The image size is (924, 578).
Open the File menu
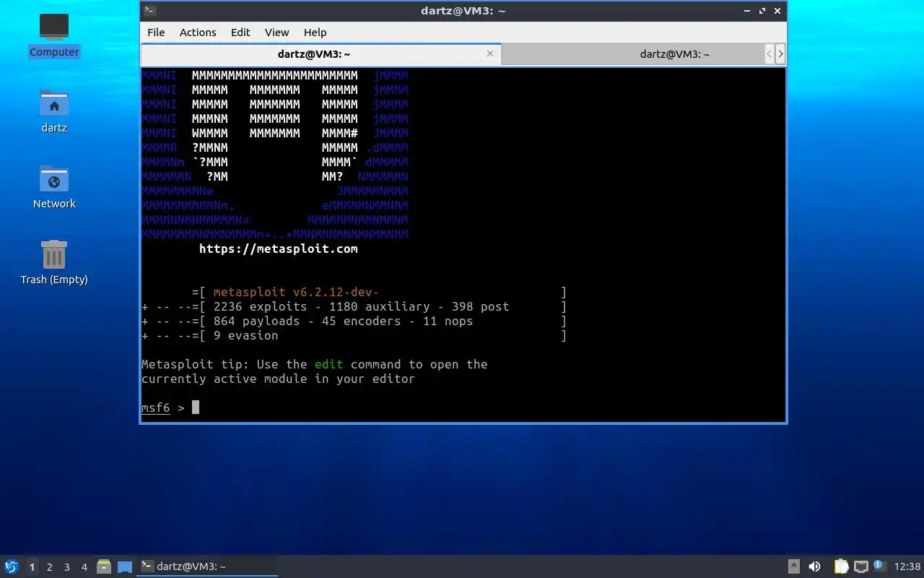[x=156, y=33]
